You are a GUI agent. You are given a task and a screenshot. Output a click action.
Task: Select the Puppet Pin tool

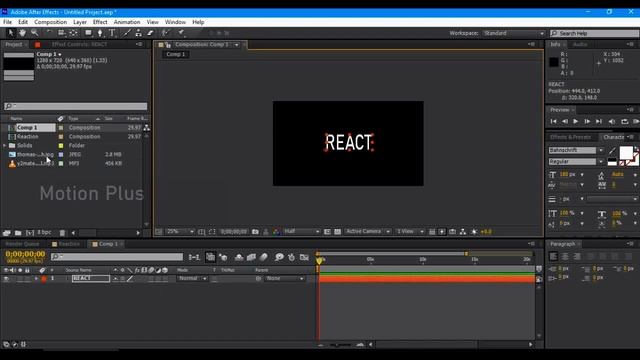(181, 33)
